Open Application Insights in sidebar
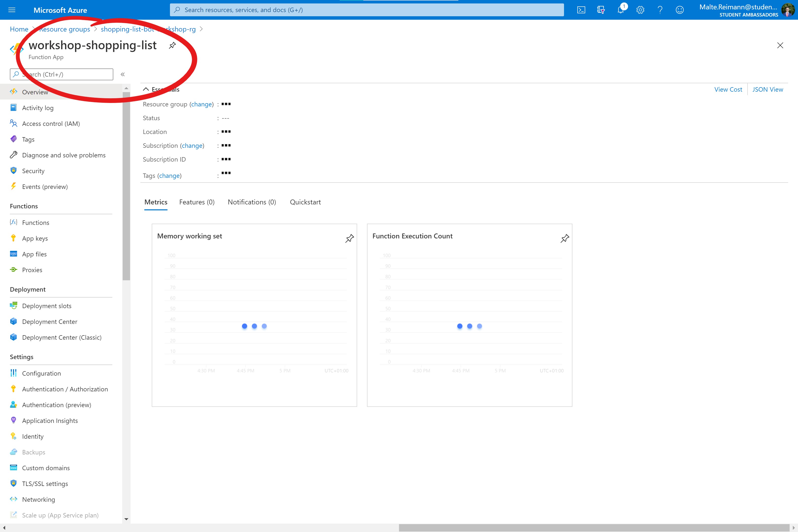The image size is (798, 532). (x=50, y=421)
